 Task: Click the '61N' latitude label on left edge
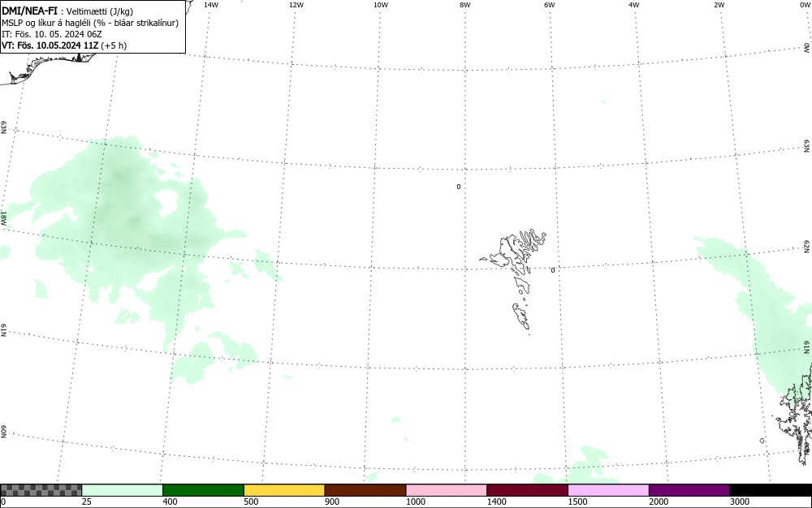pos(3,330)
